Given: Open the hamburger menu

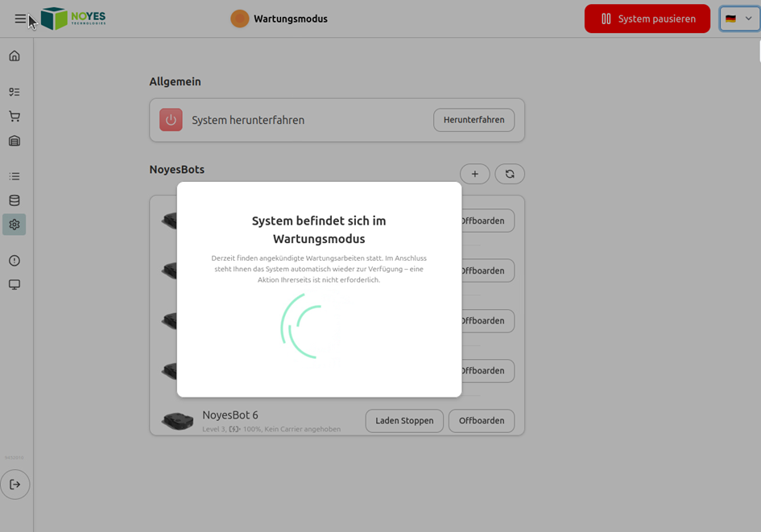Looking at the screenshot, I should 20,19.
